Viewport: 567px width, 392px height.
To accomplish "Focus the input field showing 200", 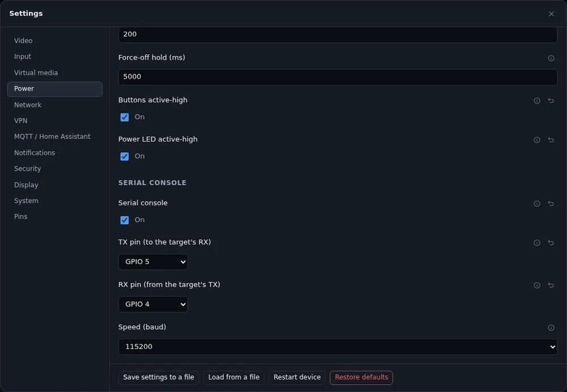I will click(338, 35).
